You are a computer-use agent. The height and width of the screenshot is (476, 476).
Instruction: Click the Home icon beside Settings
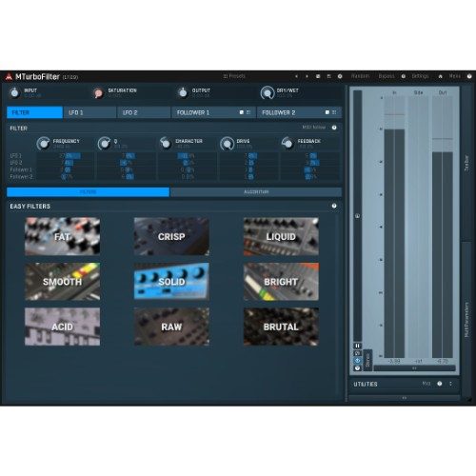tap(441, 76)
